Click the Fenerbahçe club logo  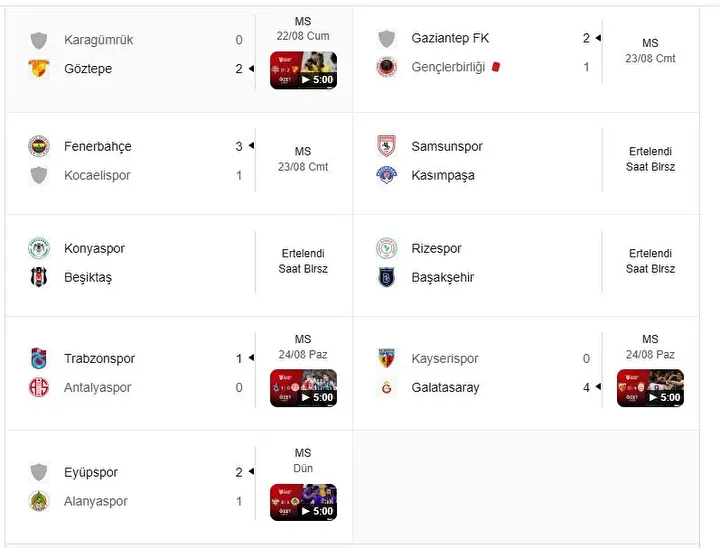39,147
